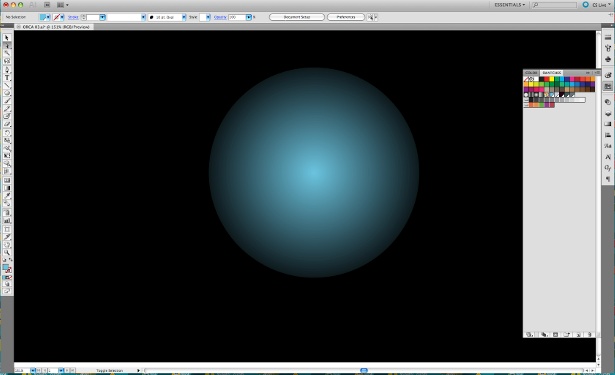The height and width of the screenshot is (375, 615).
Task: Switch to the Swatches panel tab
Action: pos(551,73)
